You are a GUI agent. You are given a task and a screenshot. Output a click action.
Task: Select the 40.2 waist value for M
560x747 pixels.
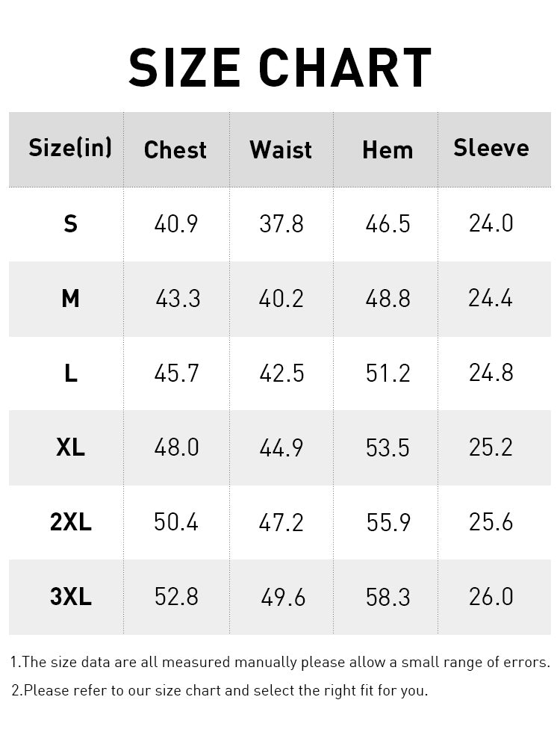[281, 299]
